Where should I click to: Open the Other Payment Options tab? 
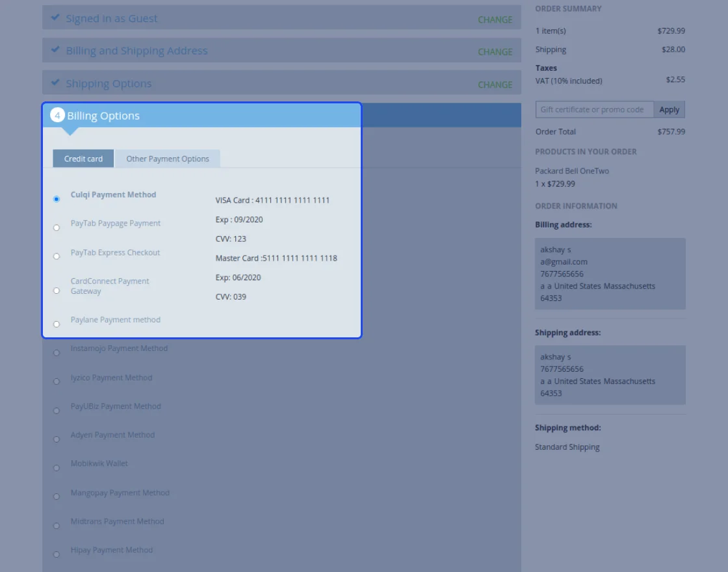tap(168, 159)
